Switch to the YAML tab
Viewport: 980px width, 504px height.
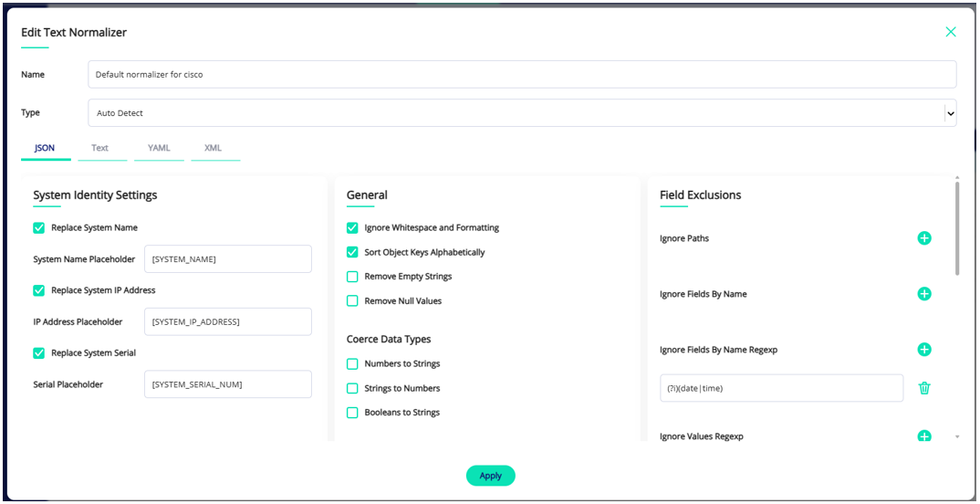159,148
